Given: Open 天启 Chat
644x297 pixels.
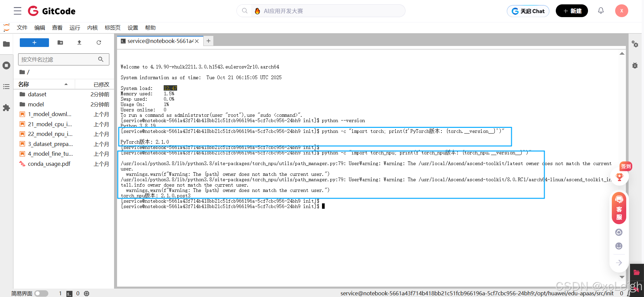Looking at the screenshot, I should (x=528, y=11).
